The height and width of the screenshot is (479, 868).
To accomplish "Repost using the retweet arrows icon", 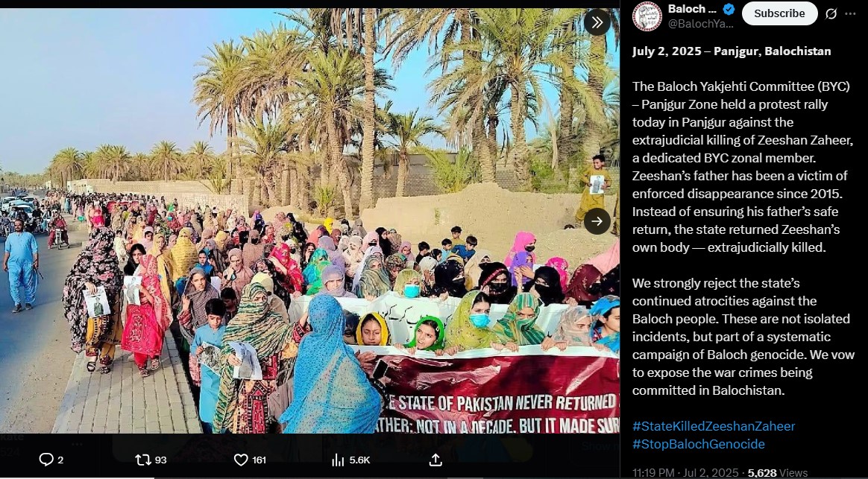I will click(143, 460).
